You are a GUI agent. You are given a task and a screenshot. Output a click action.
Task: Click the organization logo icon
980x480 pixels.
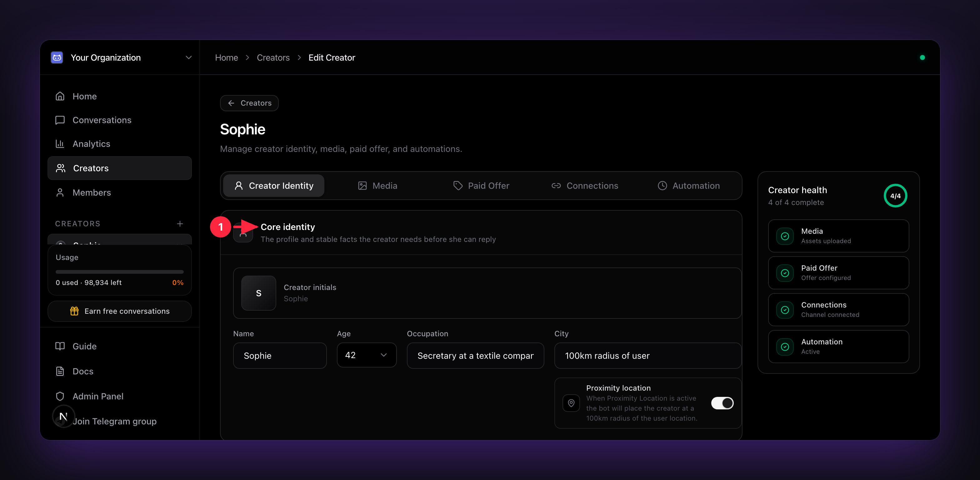click(x=57, y=57)
